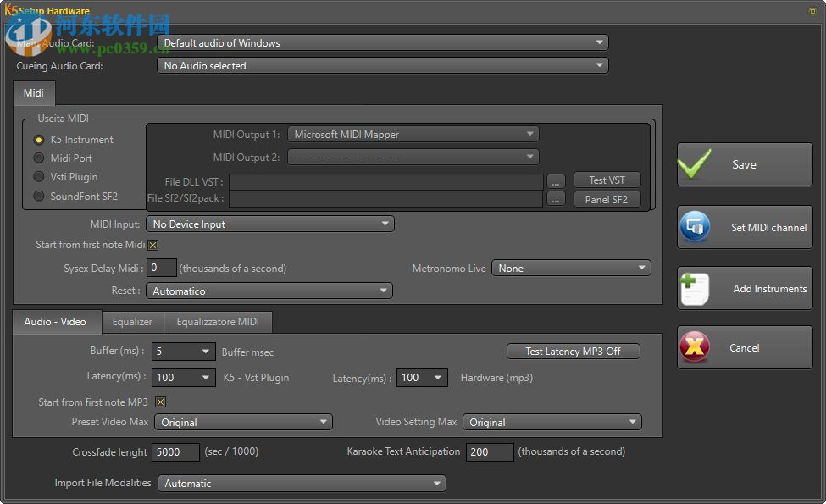826x504 pixels.
Task: Click the Test VST button
Action: 607,180
